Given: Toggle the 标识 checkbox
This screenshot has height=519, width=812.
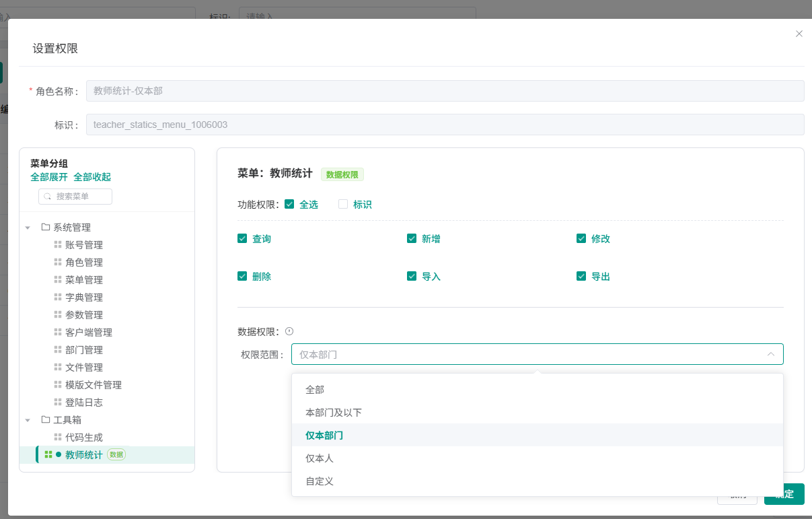Looking at the screenshot, I should 343,204.
